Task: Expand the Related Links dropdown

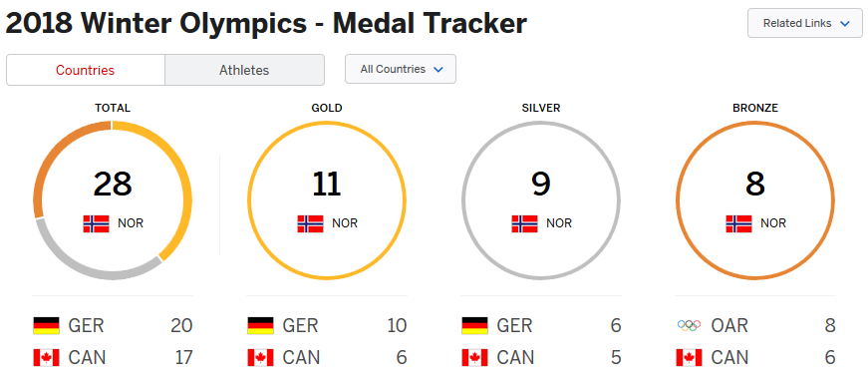Action: pos(805,23)
